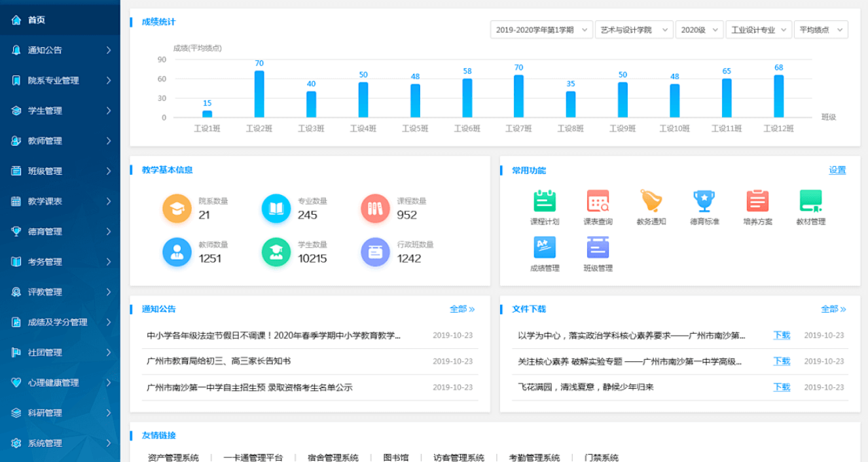Open the 培养方案 icon
868x462 pixels.
756,204
